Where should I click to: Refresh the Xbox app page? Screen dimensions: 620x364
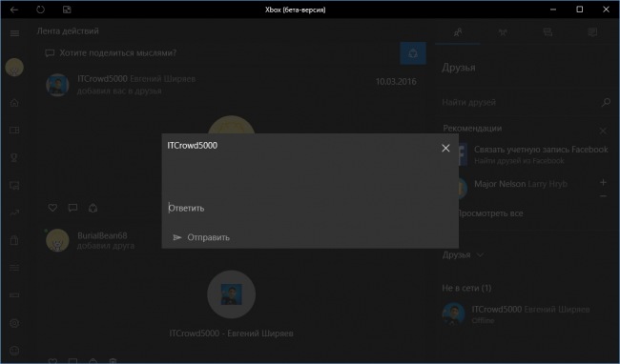click(x=40, y=10)
